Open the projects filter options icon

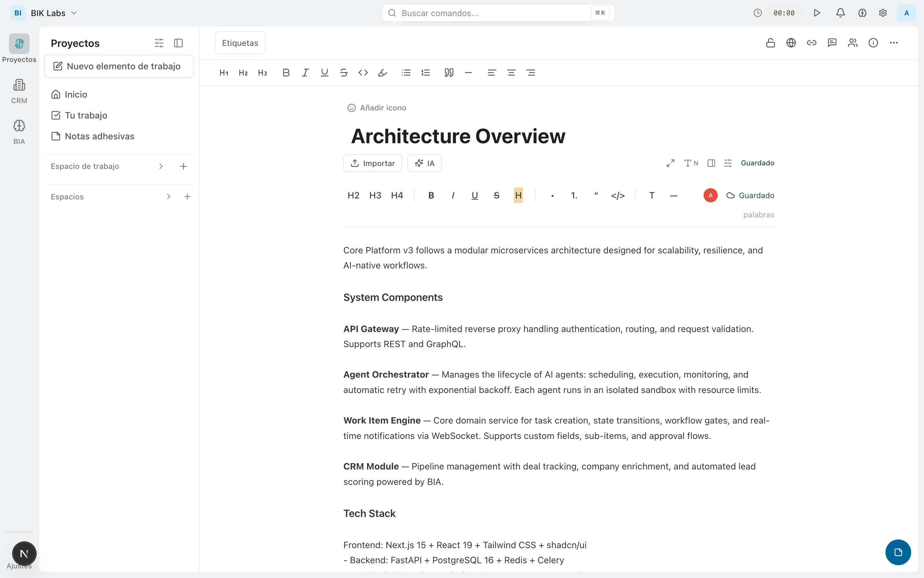point(159,43)
